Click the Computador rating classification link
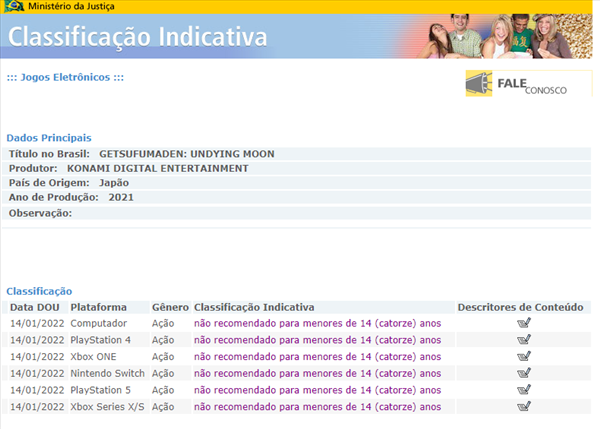 (x=317, y=323)
